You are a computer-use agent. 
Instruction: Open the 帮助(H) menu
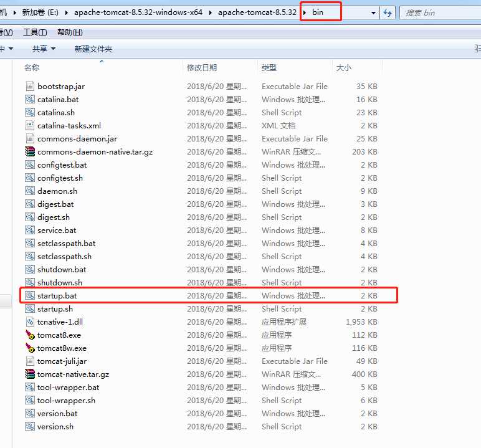70,32
